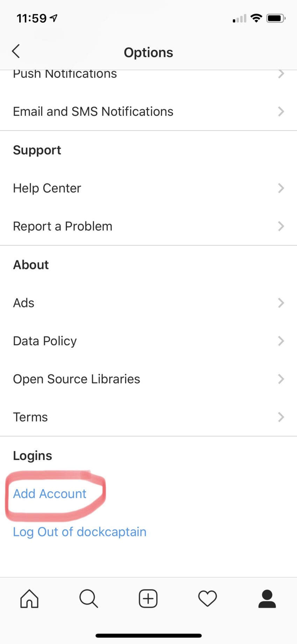Open the Data Policy entry
The width and height of the screenshot is (297, 644).
(45, 341)
